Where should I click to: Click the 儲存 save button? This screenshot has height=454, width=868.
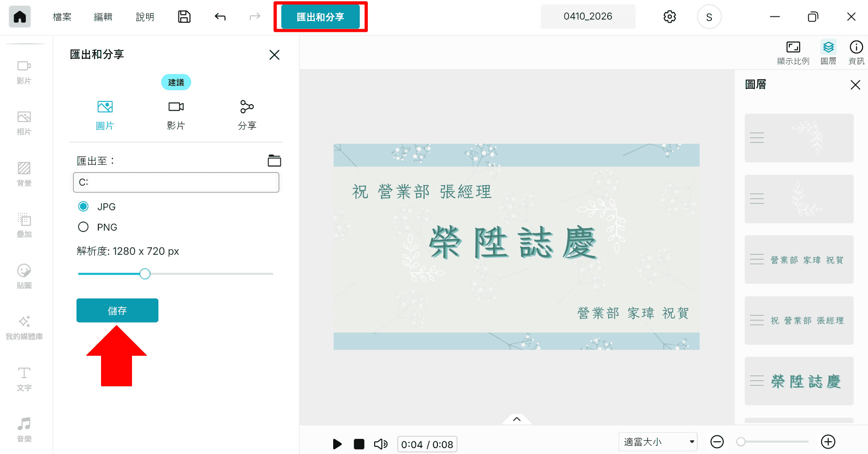(117, 310)
